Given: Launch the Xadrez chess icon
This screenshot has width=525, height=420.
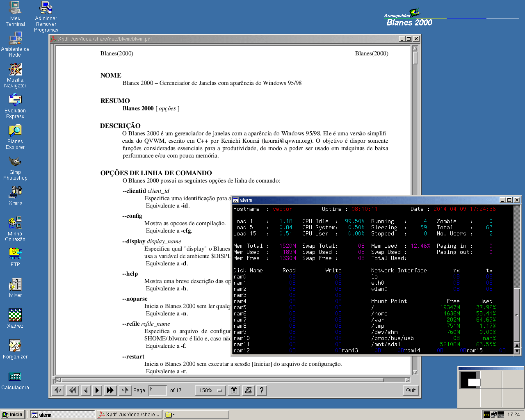Looking at the screenshot, I should (15, 319).
